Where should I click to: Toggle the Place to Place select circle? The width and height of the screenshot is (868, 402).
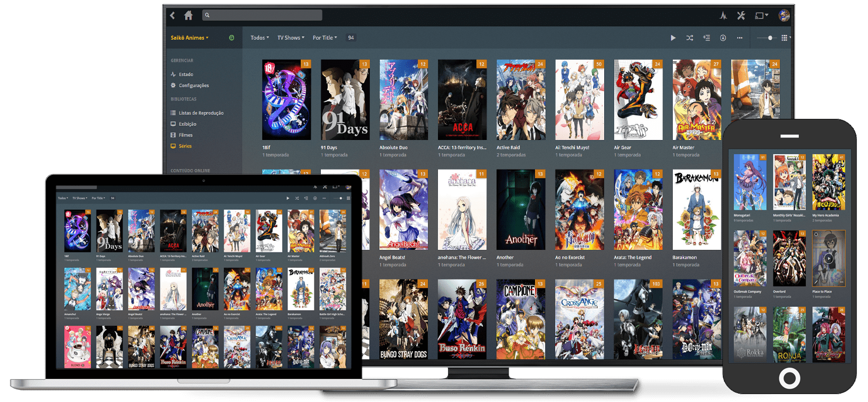pos(816,234)
